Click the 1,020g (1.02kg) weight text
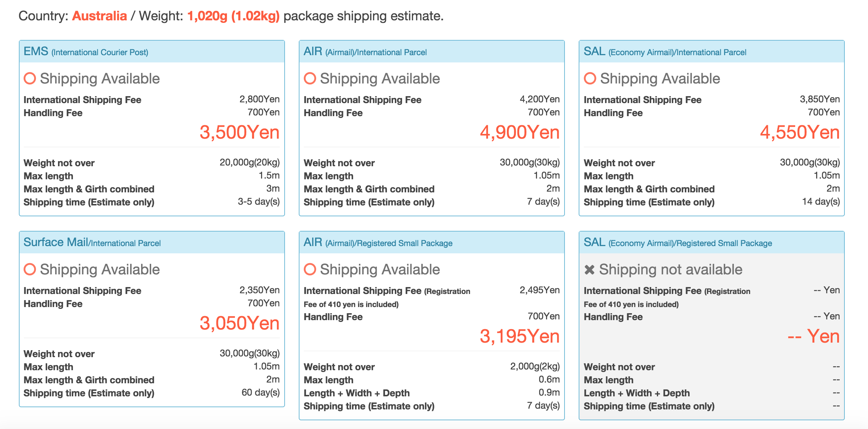Image resolution: width=868 pixels, height=429 pixels. click(x=233, y=16)
